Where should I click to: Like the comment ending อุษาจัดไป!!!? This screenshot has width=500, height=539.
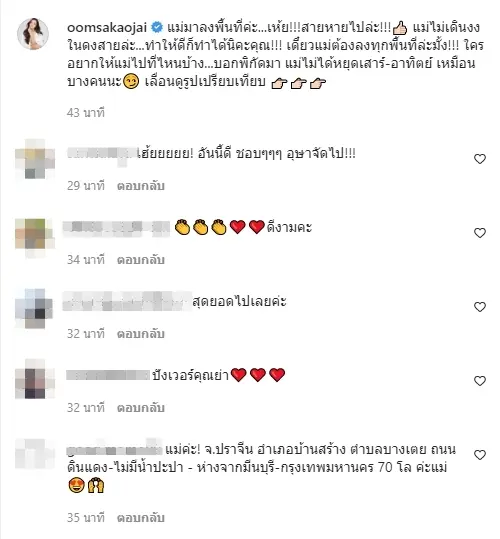point(479,159)
